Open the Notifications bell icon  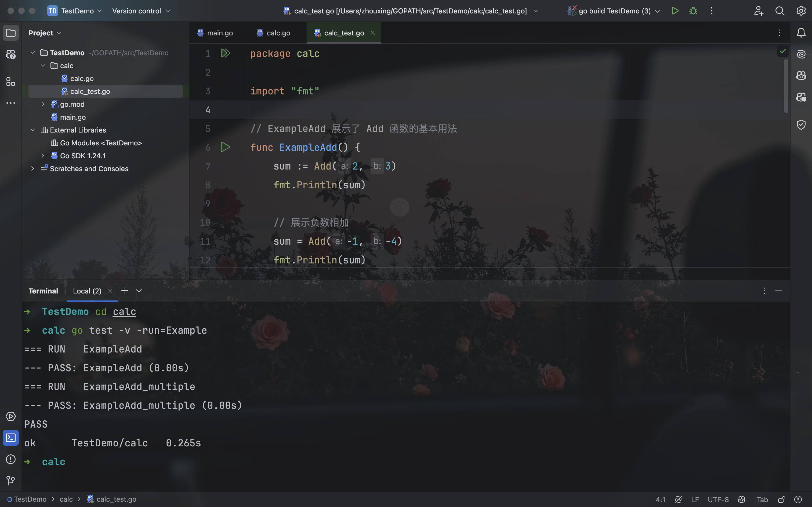point(801,32)
